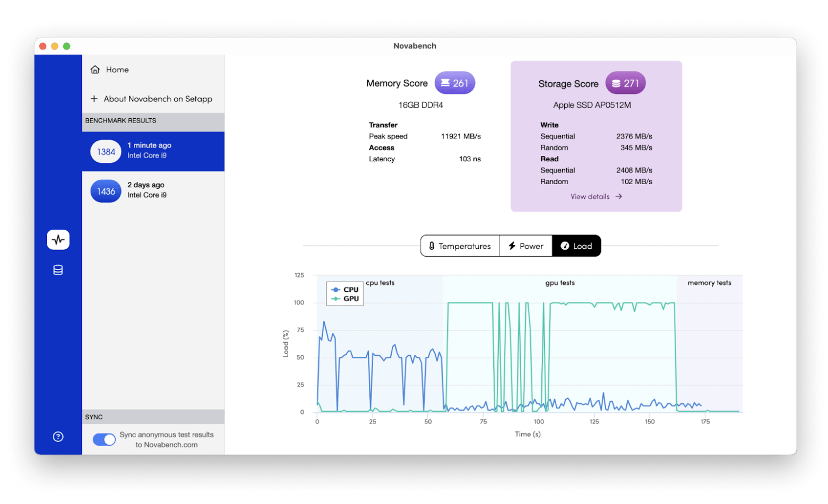This screenshot has width=828, height=504.
Task: Click the thermometer icon on the Temperatures tab
Action: (x=431, y=246)
